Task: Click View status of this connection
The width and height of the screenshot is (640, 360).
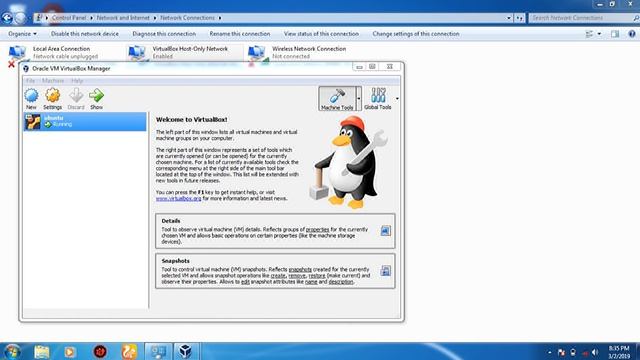Action: 321,34
